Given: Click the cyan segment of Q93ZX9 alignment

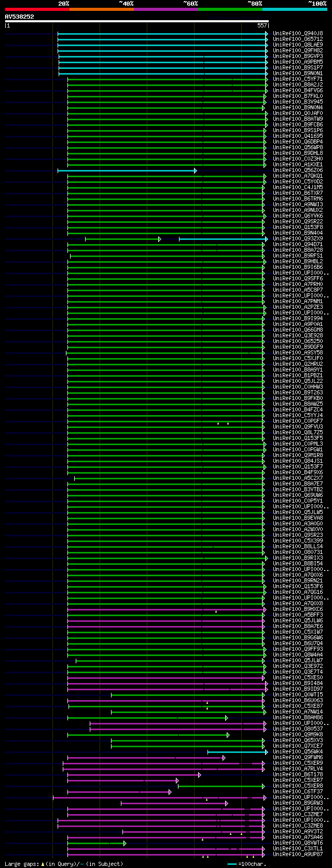Looking at the screenshot, I should click(x=224, y=239).
